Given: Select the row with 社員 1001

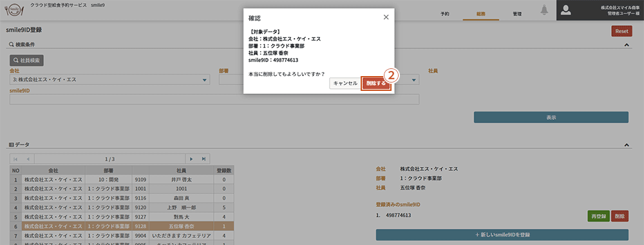Looking at the screenshot, I should [122, 189].
